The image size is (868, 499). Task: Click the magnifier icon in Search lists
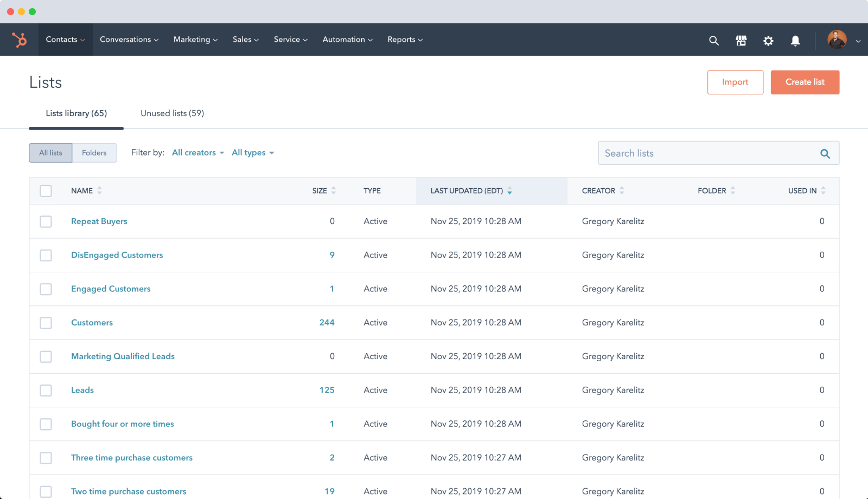825,153
